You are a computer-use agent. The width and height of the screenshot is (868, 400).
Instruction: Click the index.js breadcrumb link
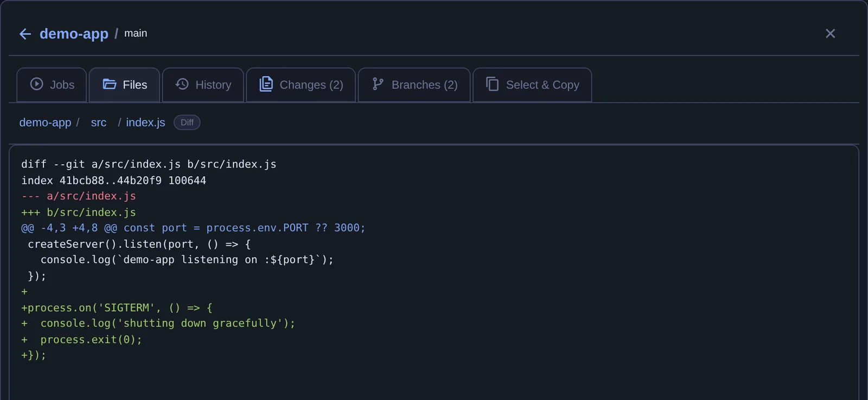coord(145,122)
